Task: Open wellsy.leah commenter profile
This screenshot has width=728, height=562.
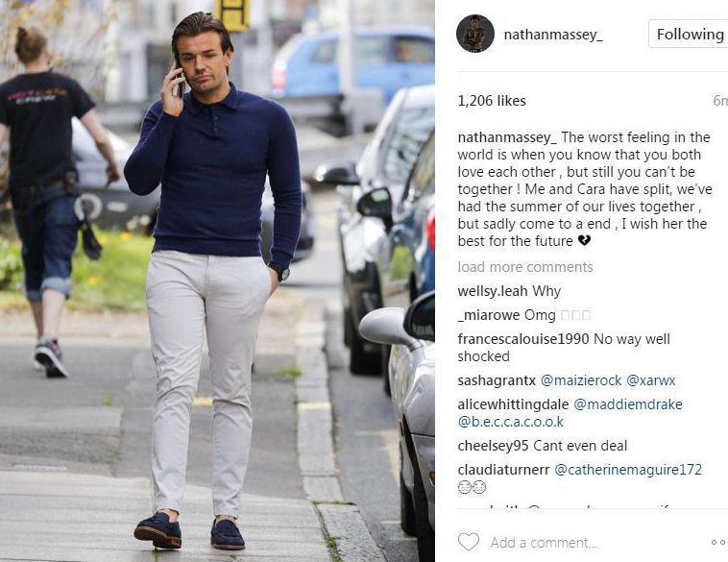Action: (x=492, y=291)
